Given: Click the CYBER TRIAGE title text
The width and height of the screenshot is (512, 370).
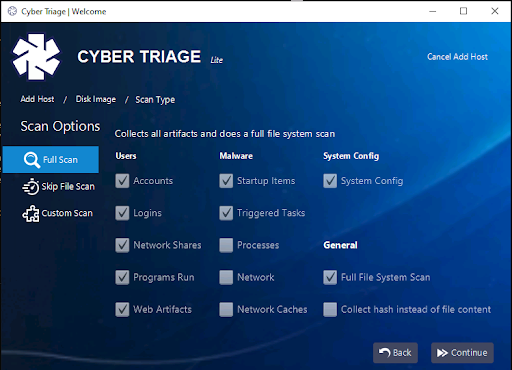Looking at the screenshot, I should point(139,57).
